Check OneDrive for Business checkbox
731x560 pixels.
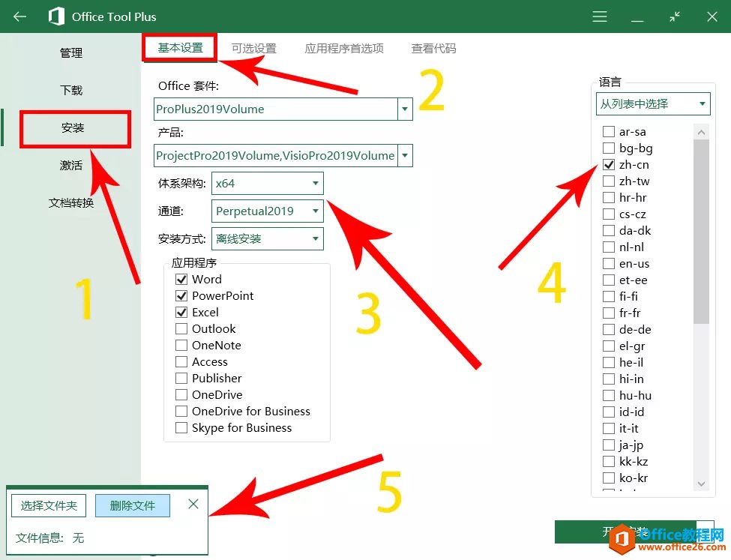(181, 412)
